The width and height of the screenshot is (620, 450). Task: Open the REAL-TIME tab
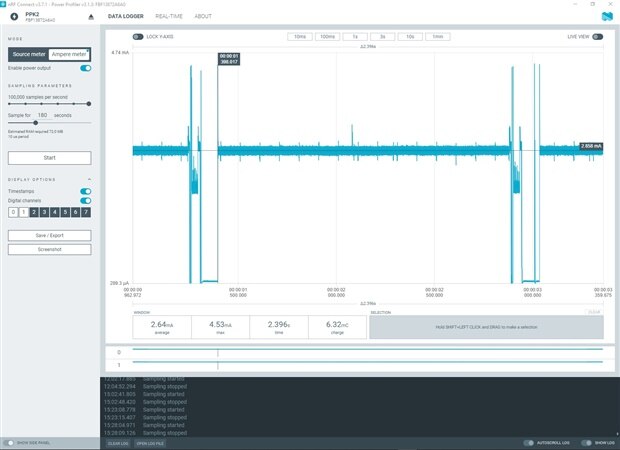click(169, 16)
